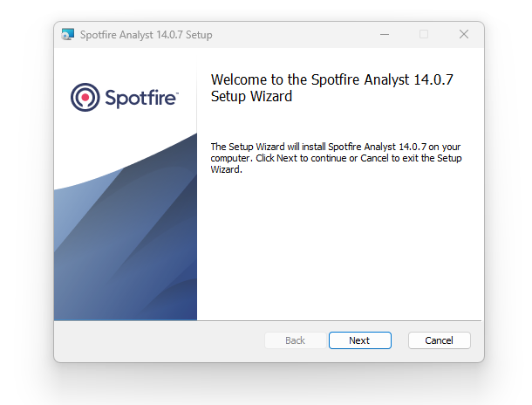Click the installer icon in title bar
Viewport: 532px width, 405px height.
(x=68, y=34)
